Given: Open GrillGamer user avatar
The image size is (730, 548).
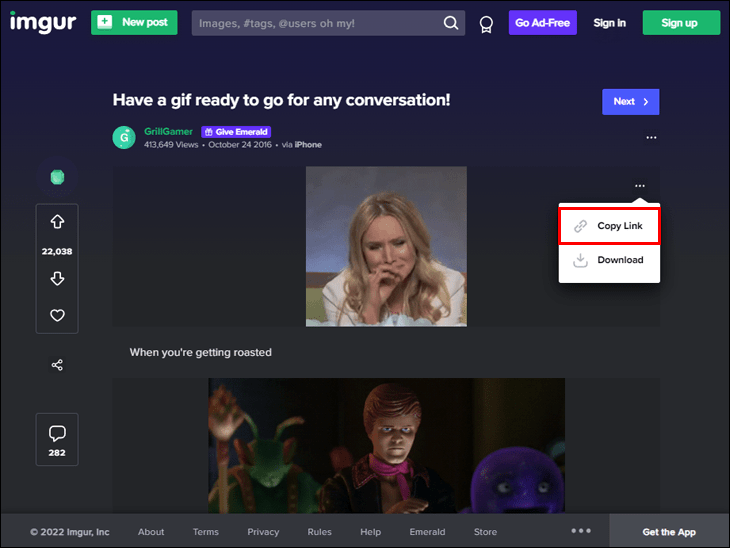Looking at the screenshot, I should click(x=124, y=137).
